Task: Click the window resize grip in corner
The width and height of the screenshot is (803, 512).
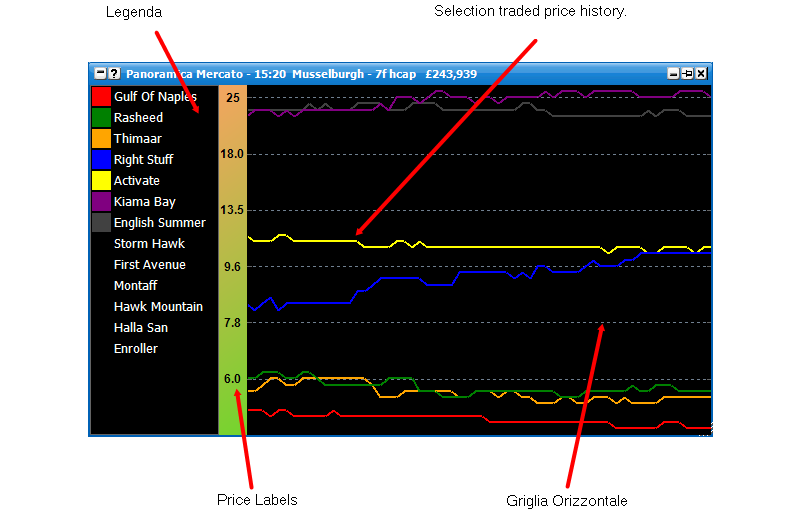Action: [707, 431]
